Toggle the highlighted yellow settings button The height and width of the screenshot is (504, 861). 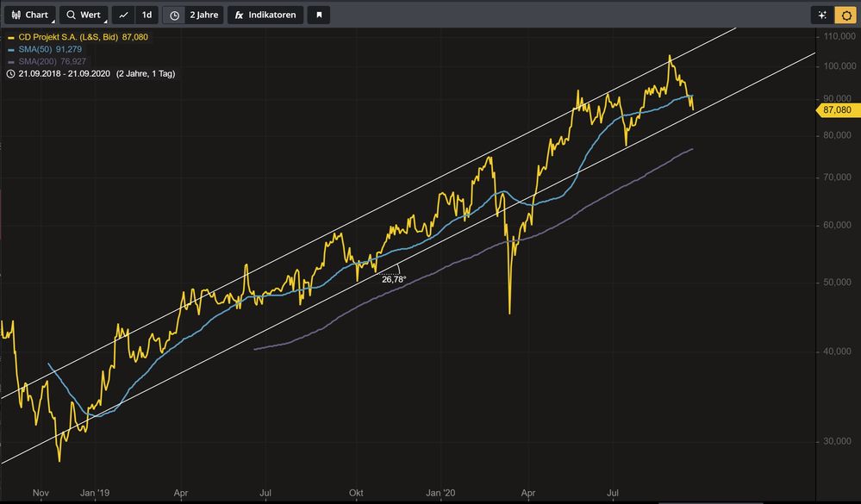[844, 15]
